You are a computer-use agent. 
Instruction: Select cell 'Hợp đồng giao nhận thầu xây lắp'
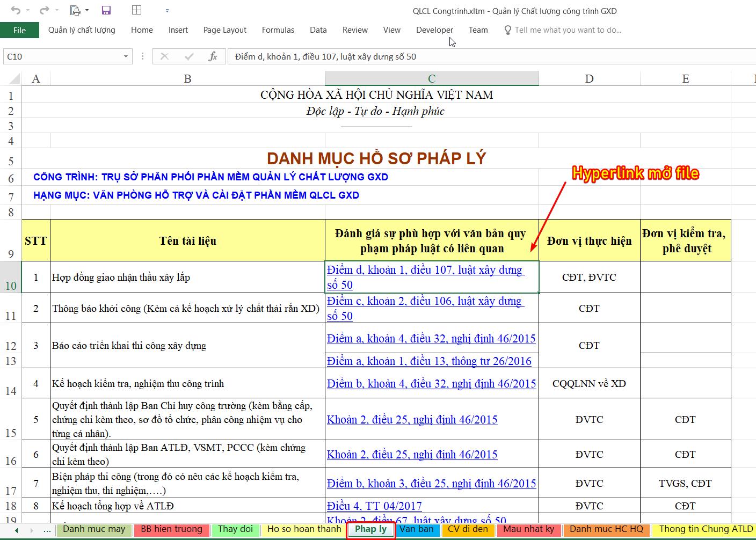point(187,278)
